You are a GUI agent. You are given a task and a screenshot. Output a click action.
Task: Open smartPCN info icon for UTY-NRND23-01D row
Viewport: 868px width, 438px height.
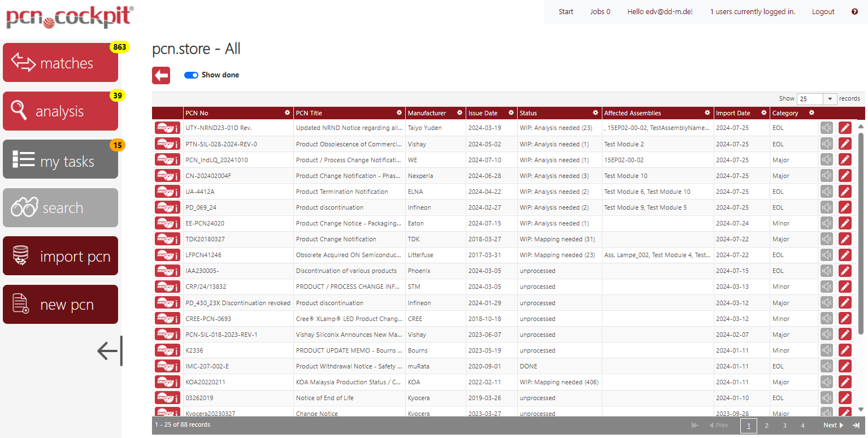click(167, 128)
